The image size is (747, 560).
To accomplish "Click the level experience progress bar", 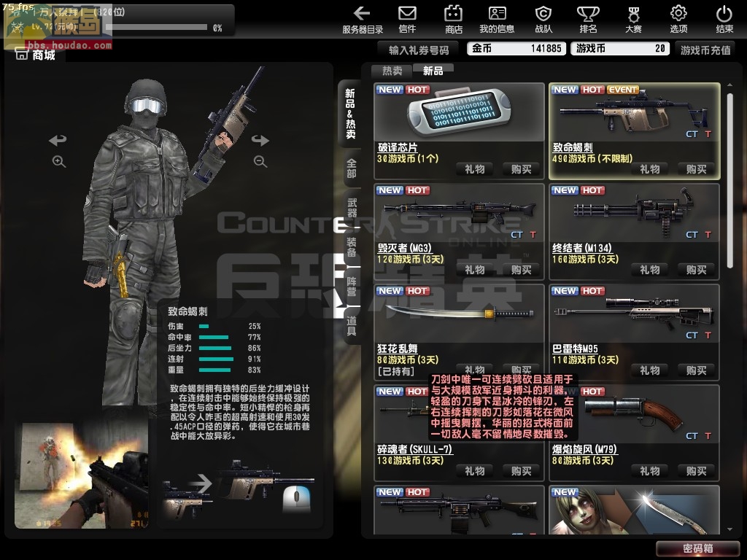I will [x=156, y=28].
